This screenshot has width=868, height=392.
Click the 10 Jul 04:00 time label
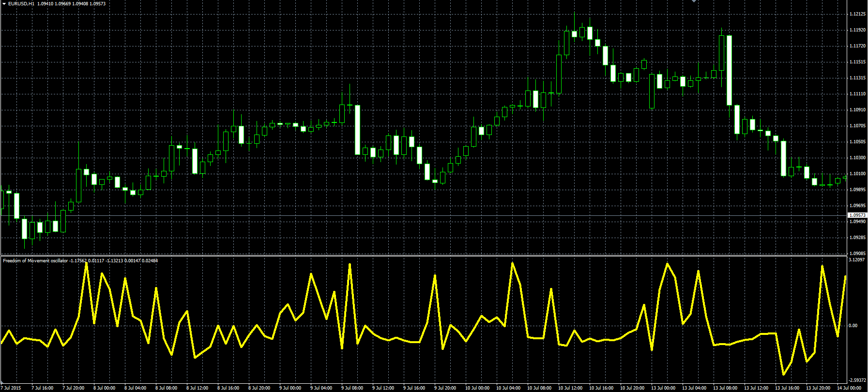(509, 388)
